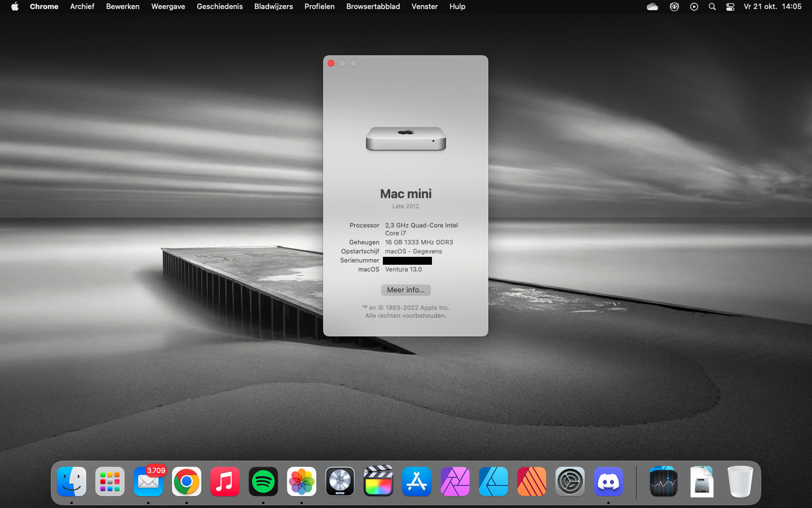Image resolution: width=812 pixels, height=508 pixels.
Task: Open the Browsertabblad menu
Action: (373, 7)
